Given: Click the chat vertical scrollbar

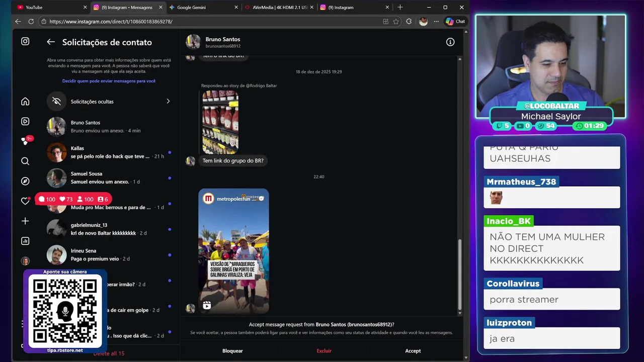Looking at the screenshot, I should pyautogui.click(x=460, y=274).
